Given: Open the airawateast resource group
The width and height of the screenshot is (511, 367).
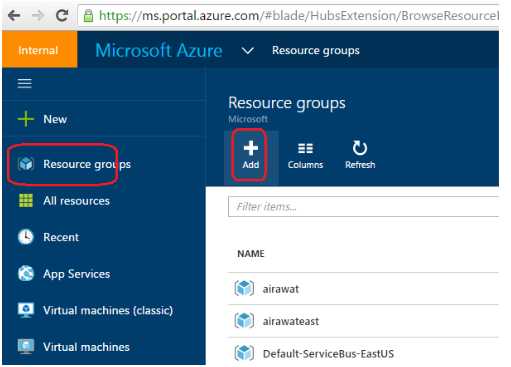Looking at the screenshot, I should click(x=291, y=321).
